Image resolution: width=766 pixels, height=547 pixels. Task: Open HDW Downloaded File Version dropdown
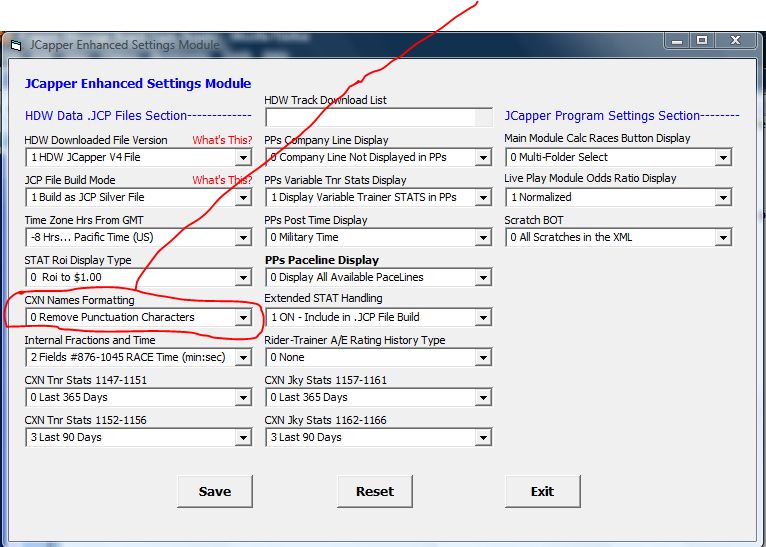point(243,157)
